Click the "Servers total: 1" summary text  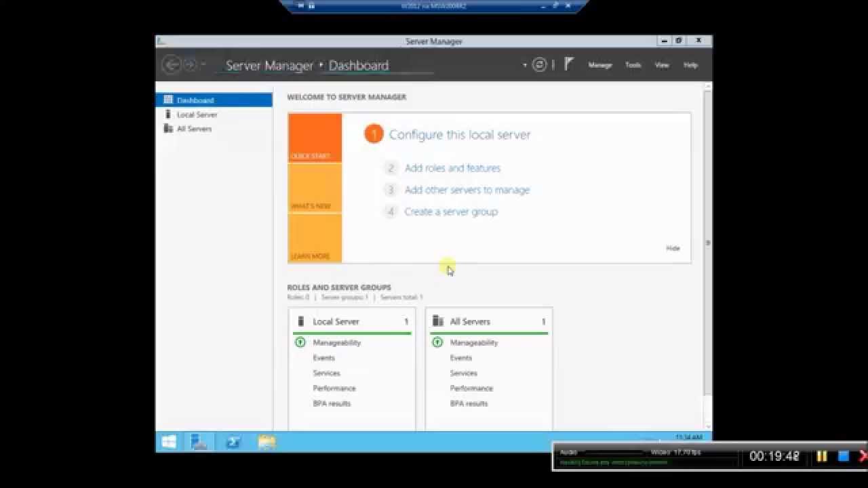(401, 298)
